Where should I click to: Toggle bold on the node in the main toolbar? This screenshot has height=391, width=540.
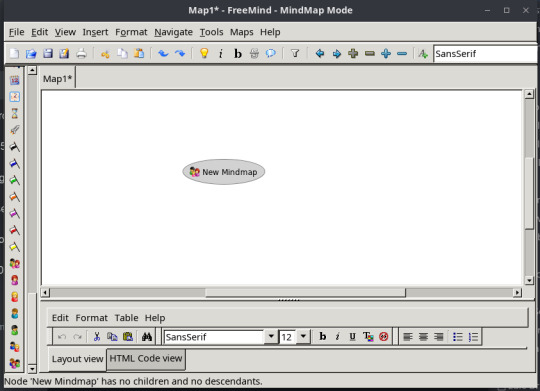click(238, 53)
